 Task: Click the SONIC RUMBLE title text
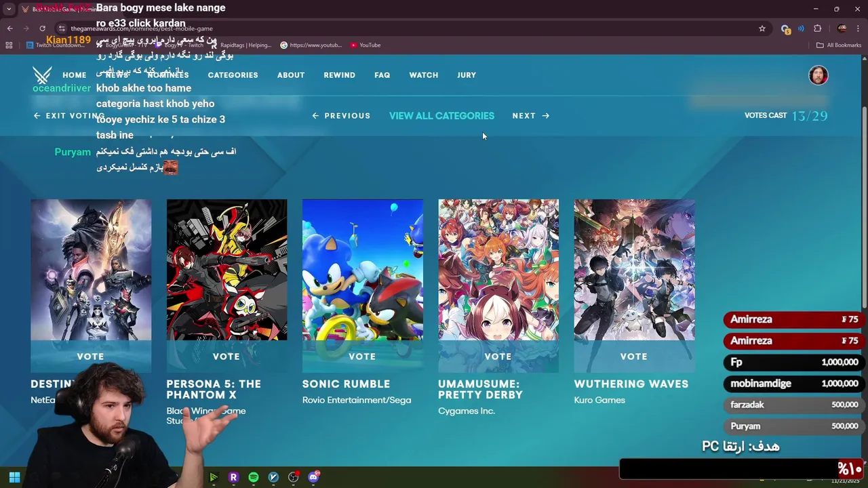[346, 384]
